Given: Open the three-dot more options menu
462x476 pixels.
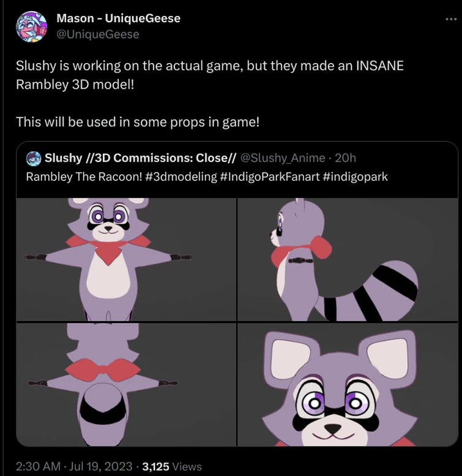Looking at the screenshot, I should click(x=451, y=20).
